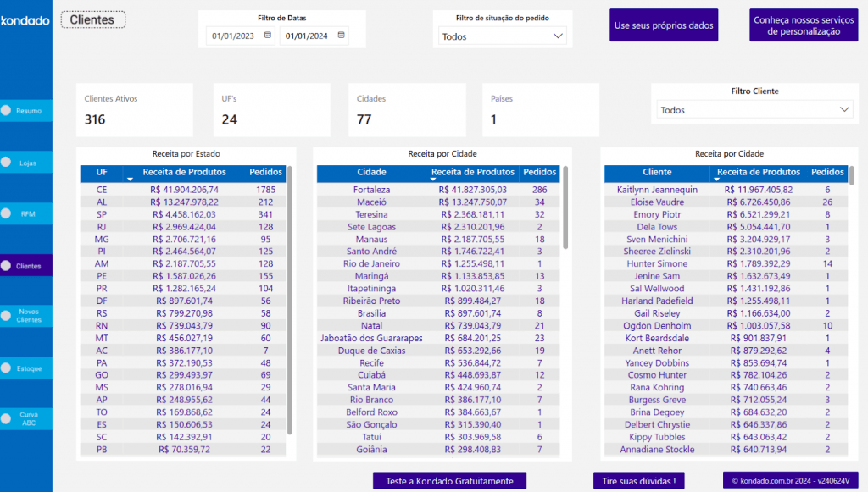Go to the Novos Clientes page

[x=29, y=316]
